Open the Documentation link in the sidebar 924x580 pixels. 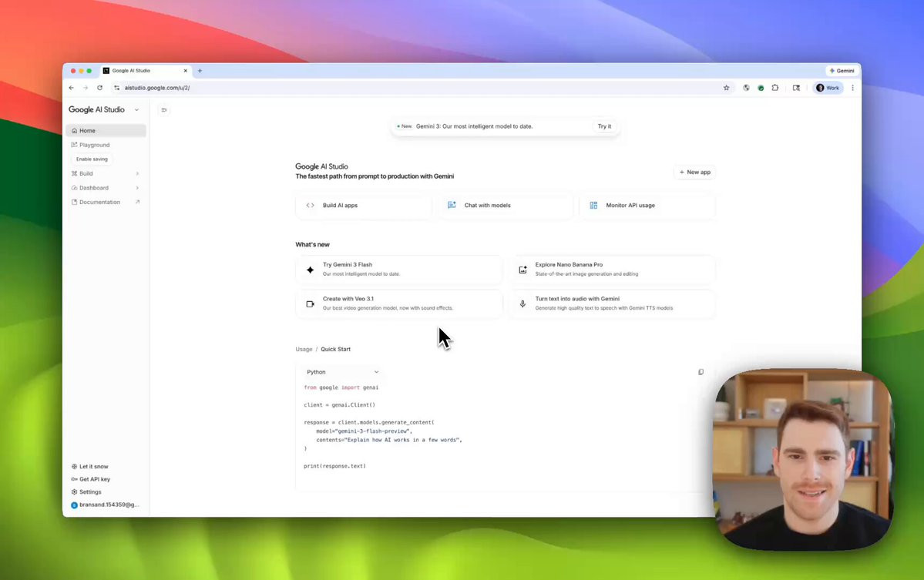click(x=106, y=202)
